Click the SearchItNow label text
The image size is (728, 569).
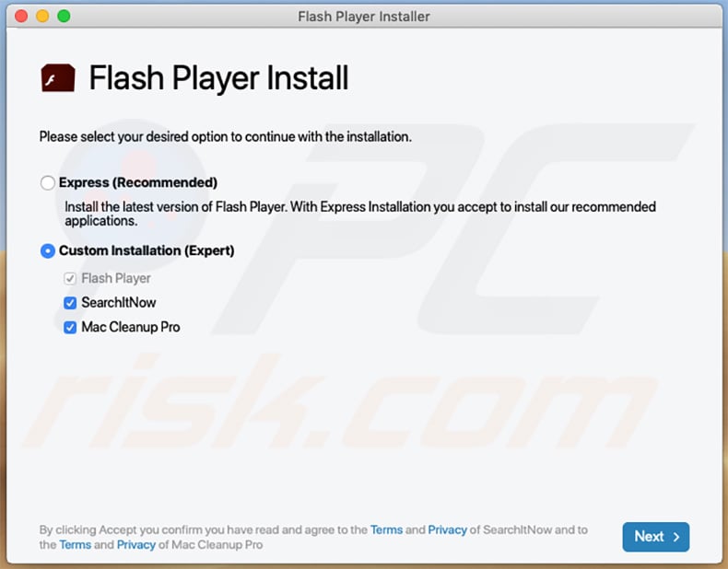pyautogui.click(x=118, y=303)
